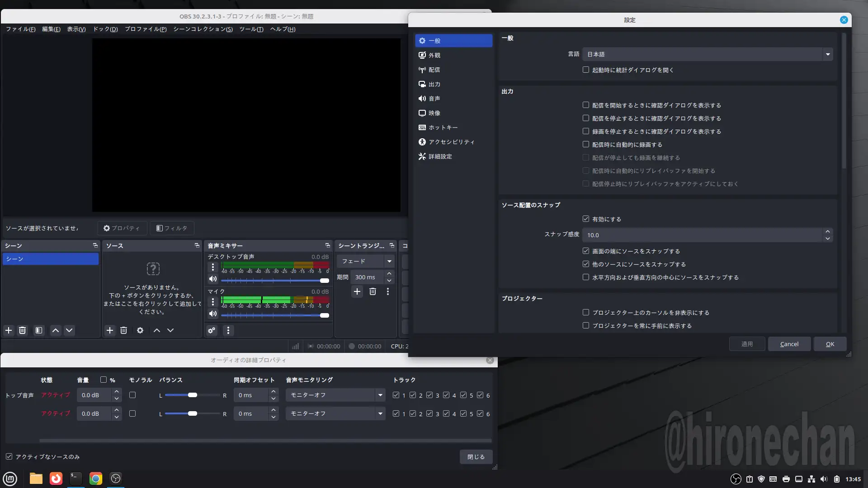Click the OK button in settings

(830, 344)
